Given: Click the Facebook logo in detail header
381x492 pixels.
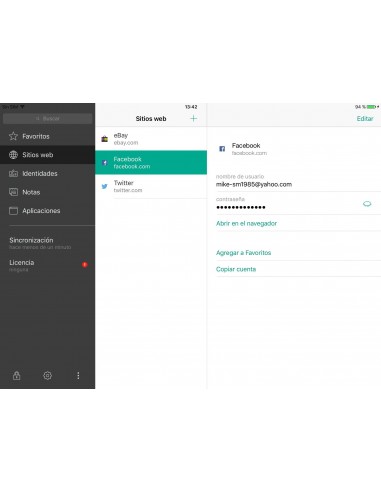Looking at the screenshot, I should point(222,149).
